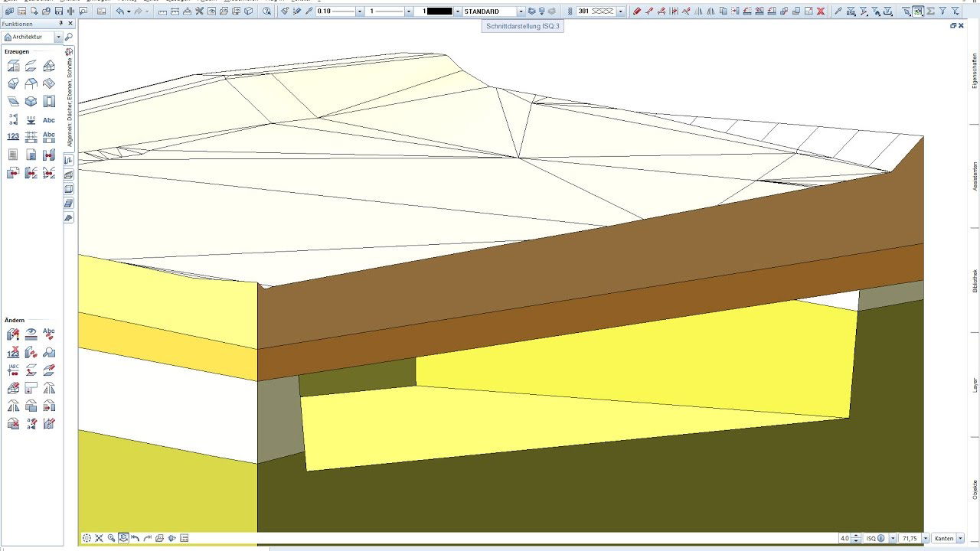
Task: Click the ABC text tool in Ändern second row
Action: coord(13,370)
